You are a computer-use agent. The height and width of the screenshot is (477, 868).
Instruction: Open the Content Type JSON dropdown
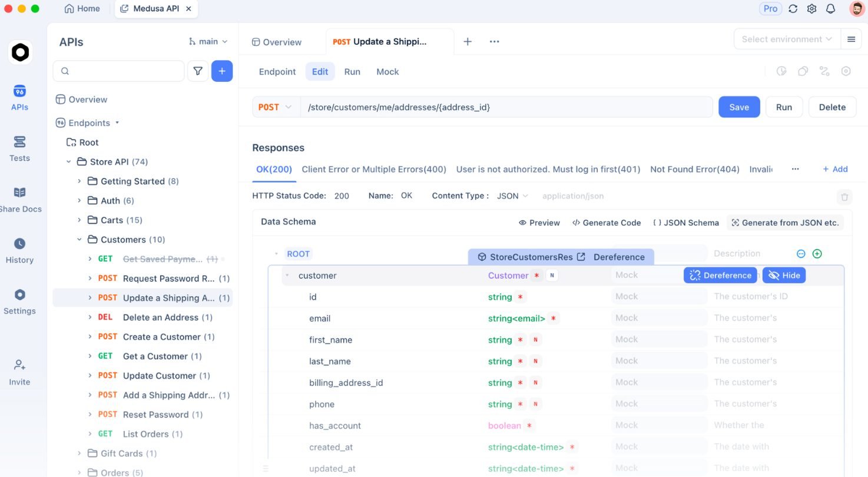coord(512,196)
